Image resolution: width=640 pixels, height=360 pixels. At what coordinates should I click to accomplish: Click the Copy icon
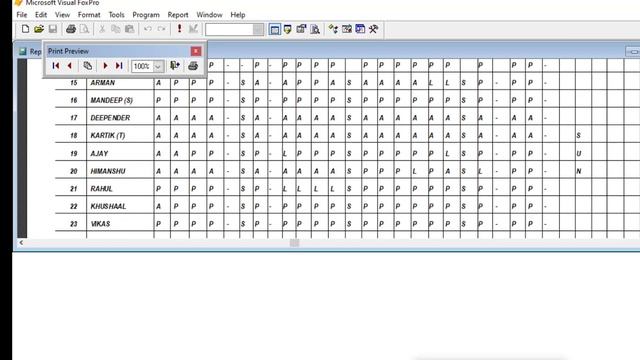[x=116, y=29]
